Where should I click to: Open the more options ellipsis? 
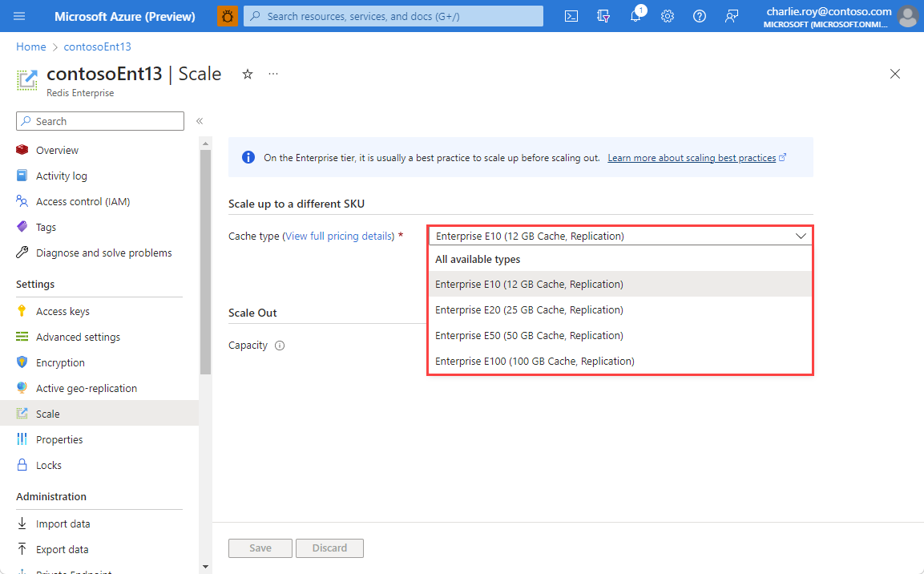(272, 73)
